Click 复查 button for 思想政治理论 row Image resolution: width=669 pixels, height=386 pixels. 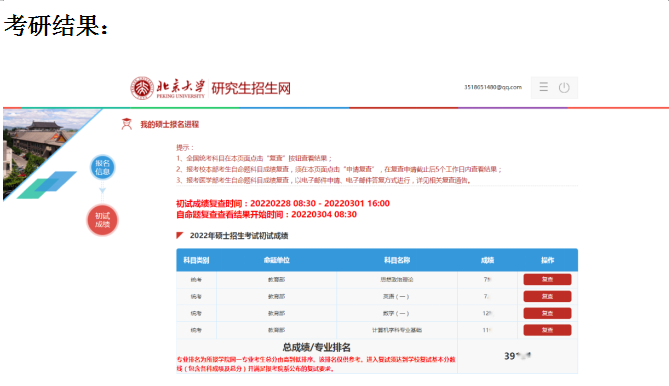(547, 279)
